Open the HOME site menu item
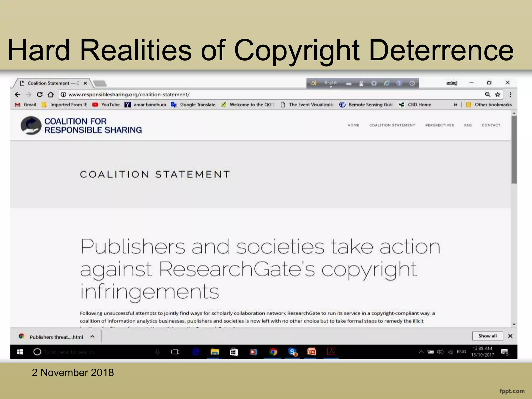 click(x=353, y=125)
